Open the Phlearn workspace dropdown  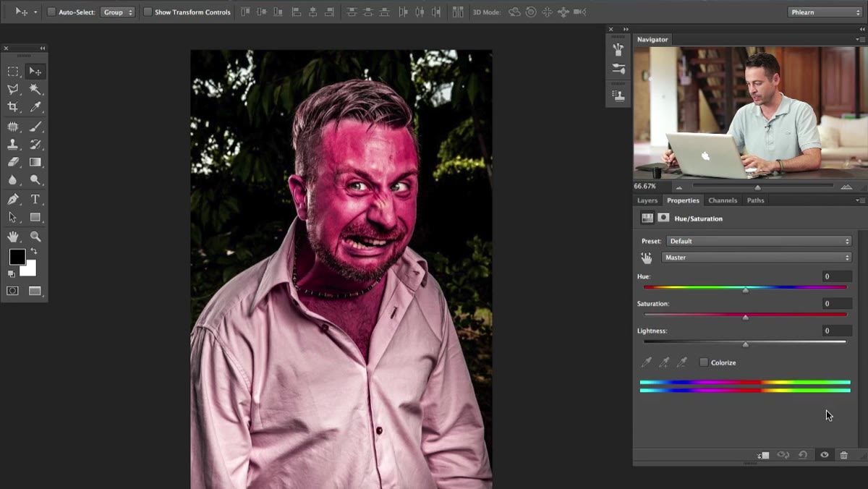click(x=825, y=12)
